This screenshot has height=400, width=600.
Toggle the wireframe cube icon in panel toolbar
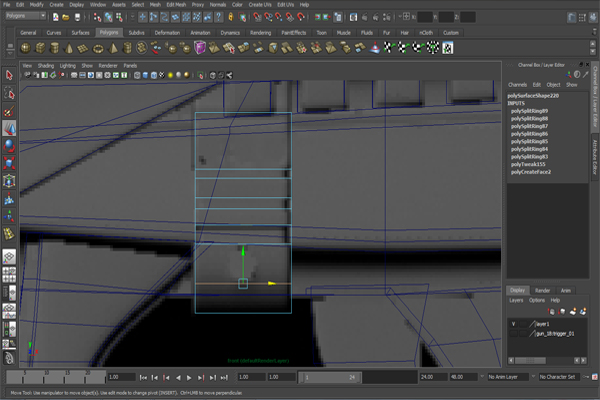pos(137,75)
